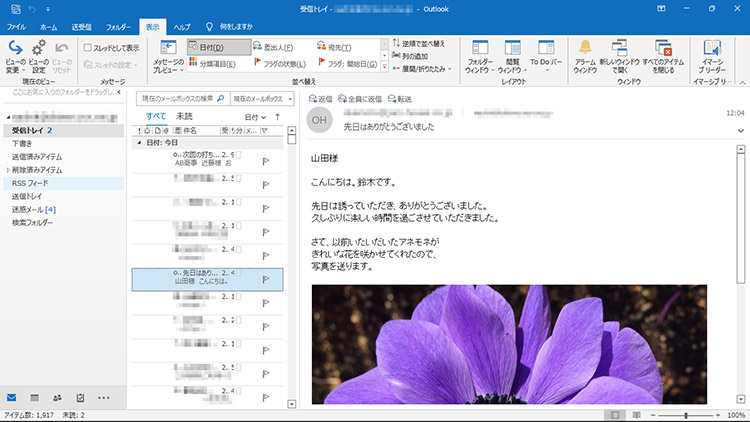Open Tasks view in bottom navigation
The height and width of the screenshot is (422, 750).
tap(80, 398)
